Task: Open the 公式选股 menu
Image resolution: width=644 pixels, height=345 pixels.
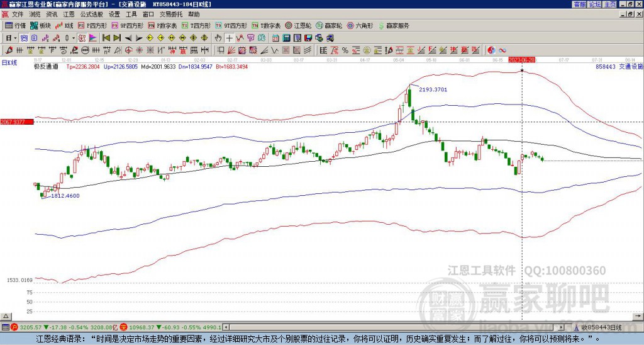Action: point(91,14)
